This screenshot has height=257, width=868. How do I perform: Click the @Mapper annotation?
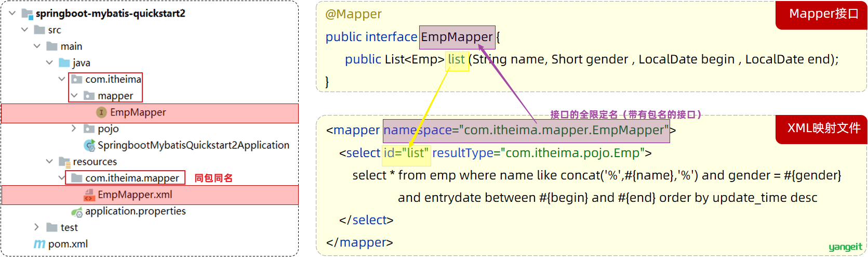353,14
